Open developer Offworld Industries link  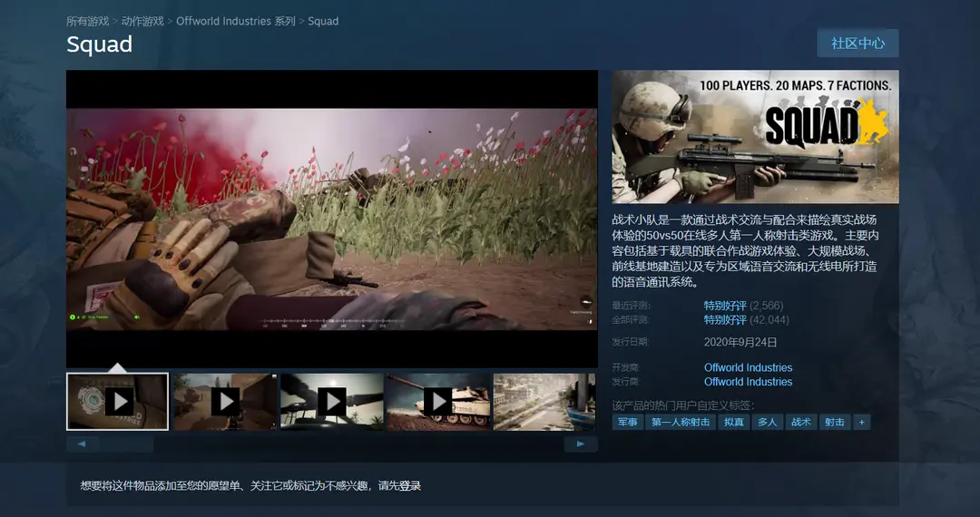[748, 367]
